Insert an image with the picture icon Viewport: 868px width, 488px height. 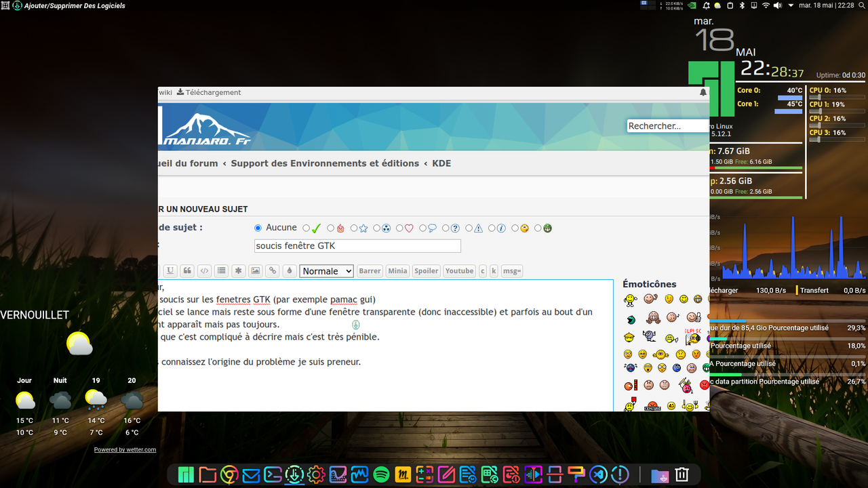tap(255, 270)
